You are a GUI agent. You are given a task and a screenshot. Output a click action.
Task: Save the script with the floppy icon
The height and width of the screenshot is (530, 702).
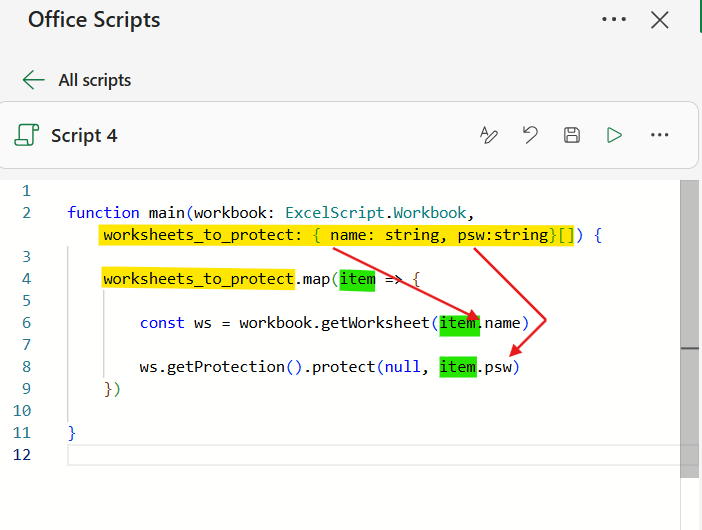[572, 135]
